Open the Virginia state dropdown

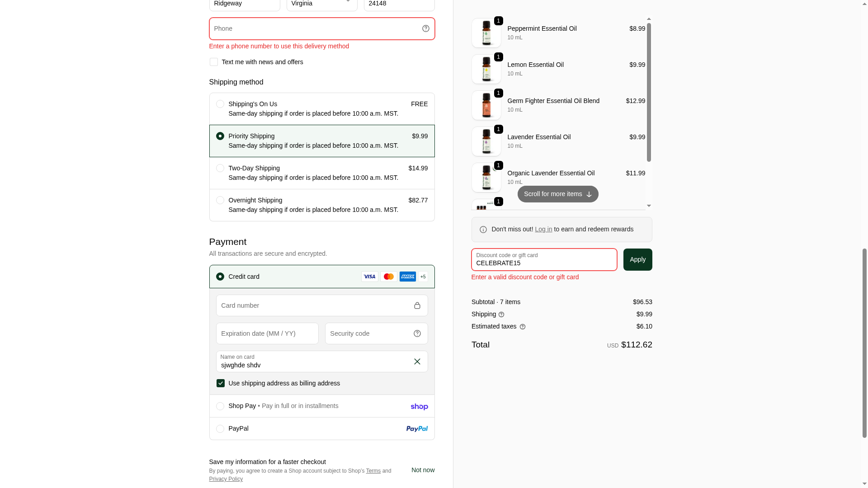[x=322, y=4]
